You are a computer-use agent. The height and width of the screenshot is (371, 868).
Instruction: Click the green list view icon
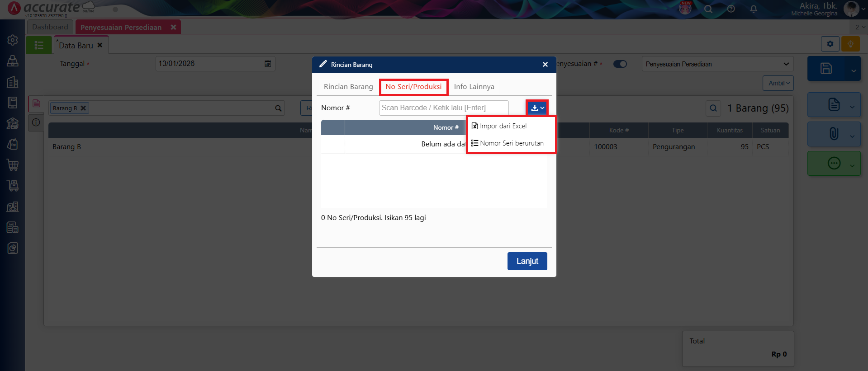[x=39, y=45]
